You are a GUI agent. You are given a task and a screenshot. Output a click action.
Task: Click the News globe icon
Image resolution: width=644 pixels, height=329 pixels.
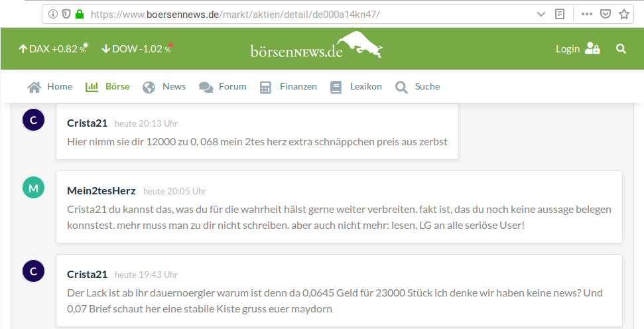(149, 88)
